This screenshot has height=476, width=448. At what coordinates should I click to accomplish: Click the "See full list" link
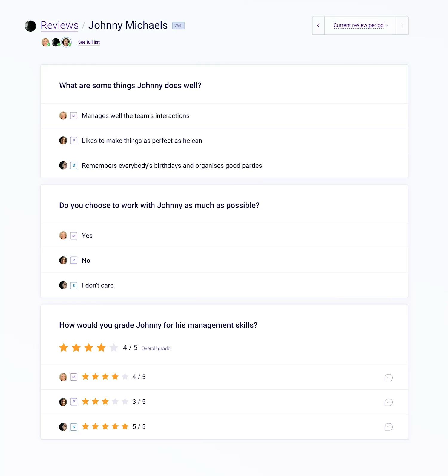pyautogui.click(x=89, y=42)
